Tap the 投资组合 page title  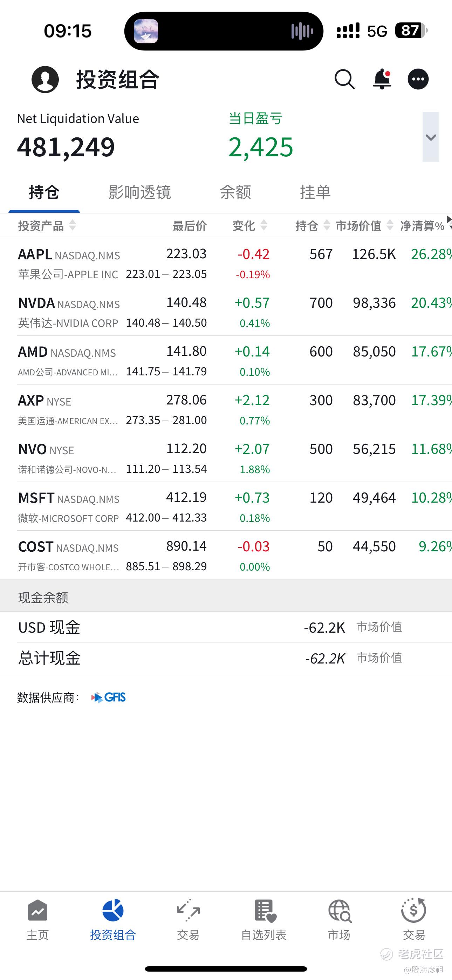(118, 80)
